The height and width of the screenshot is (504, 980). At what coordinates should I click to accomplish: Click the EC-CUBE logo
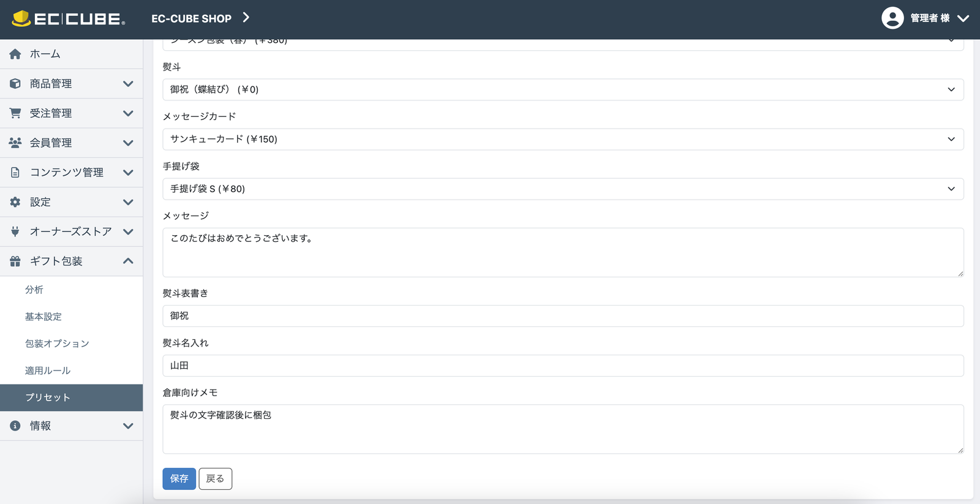(x=68, y=19)
